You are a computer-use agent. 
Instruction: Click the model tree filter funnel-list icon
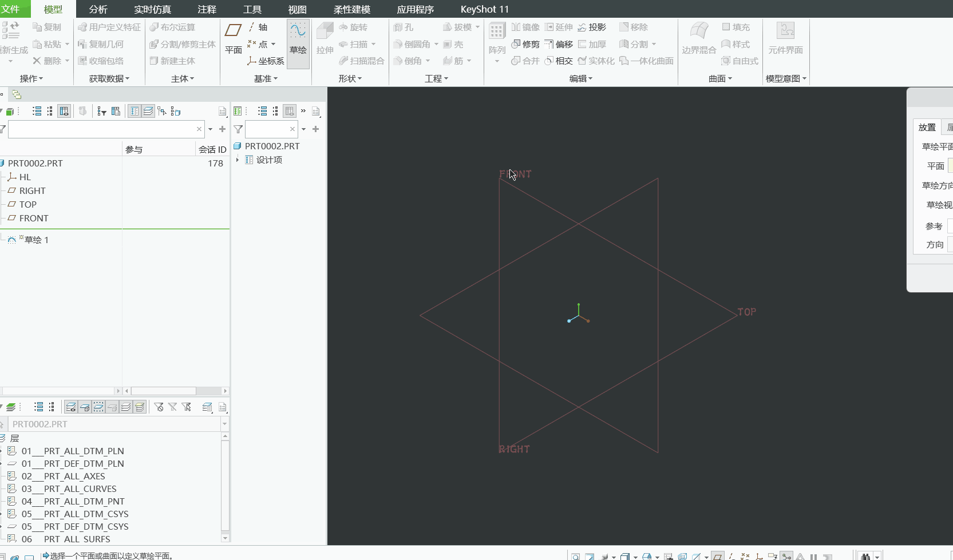coord(102,111)
